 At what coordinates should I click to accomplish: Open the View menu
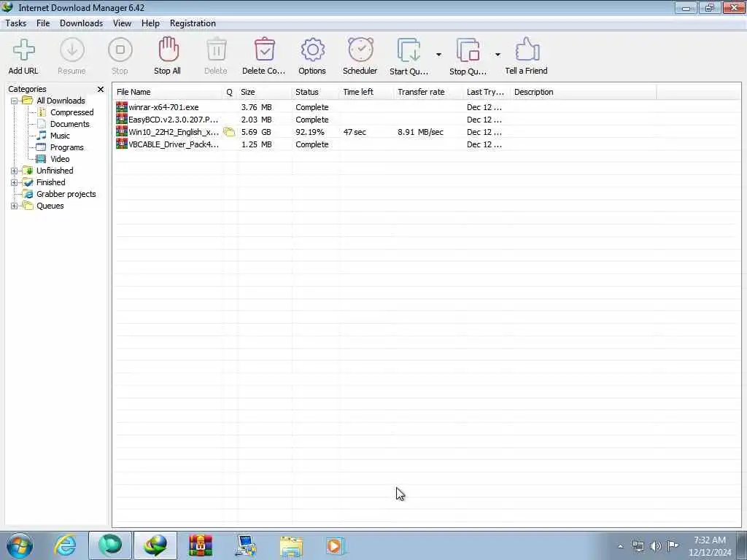point(122,23)
